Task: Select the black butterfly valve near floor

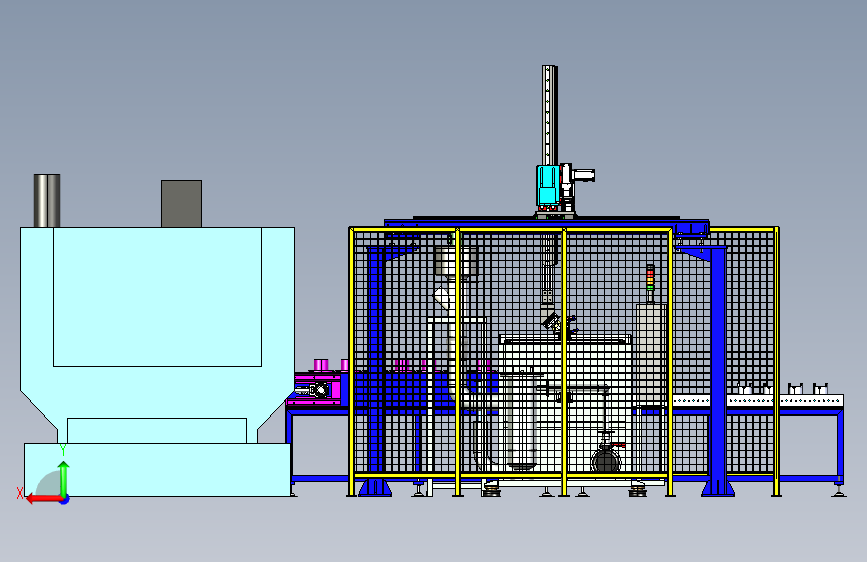Action: coord(606,461)
